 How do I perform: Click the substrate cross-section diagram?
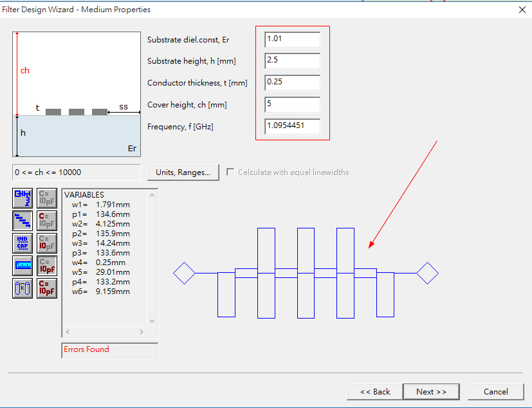[x=77, y=94]
